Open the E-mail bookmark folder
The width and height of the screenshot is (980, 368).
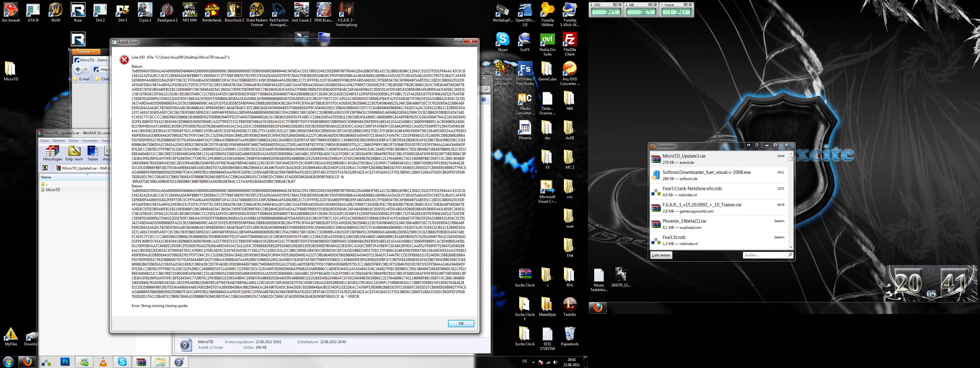click(81, 79)
